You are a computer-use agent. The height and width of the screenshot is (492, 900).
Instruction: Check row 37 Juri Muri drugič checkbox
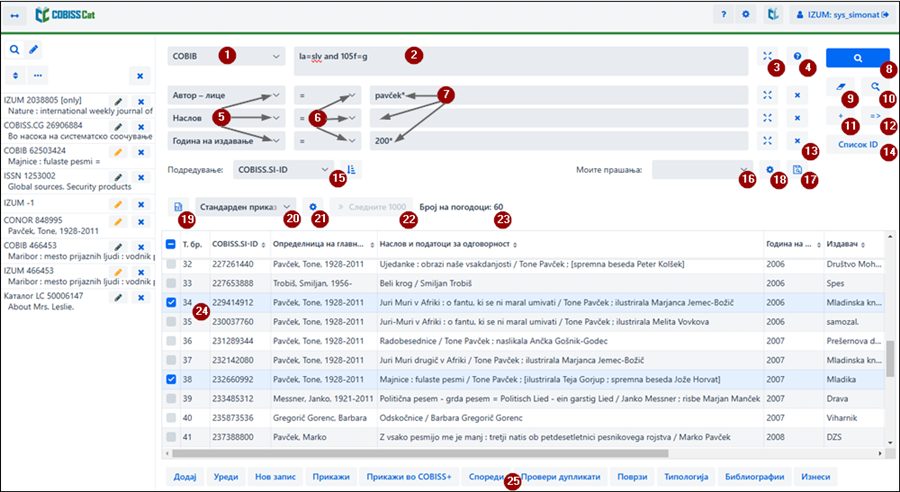[x=171, y=360]
